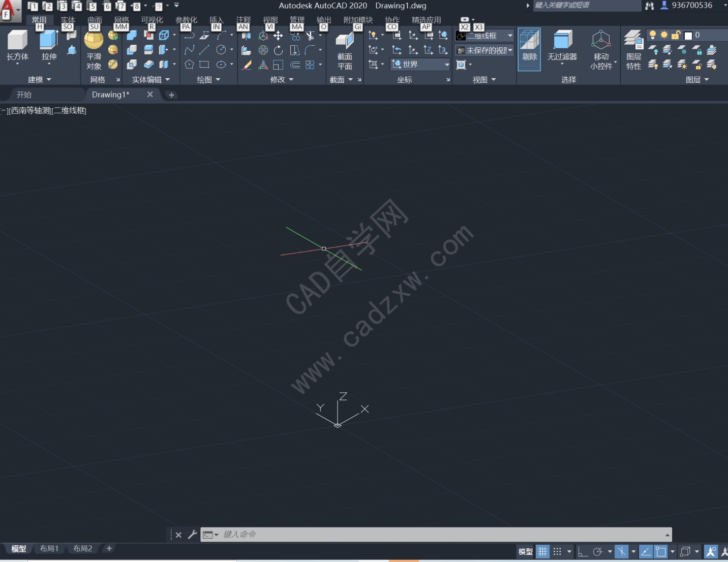This screenshot has width=728, height=562.
Task: Click the new drawing tab plus button
Action: (x=171, y=95)
